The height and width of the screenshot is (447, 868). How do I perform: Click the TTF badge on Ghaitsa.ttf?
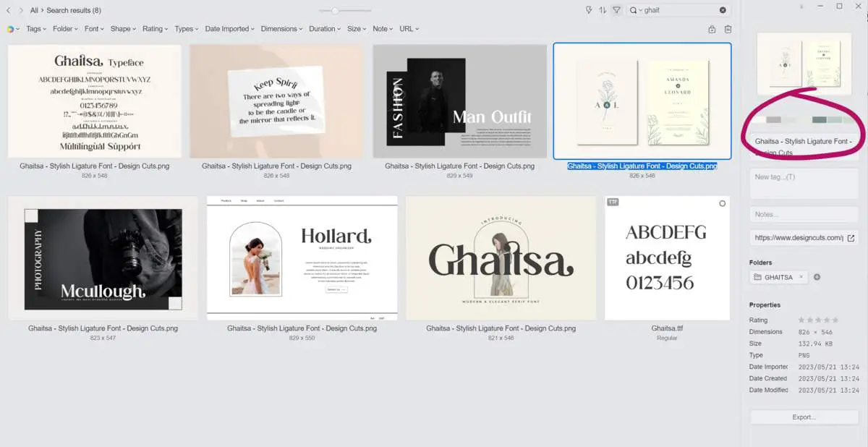coord(613,202)
